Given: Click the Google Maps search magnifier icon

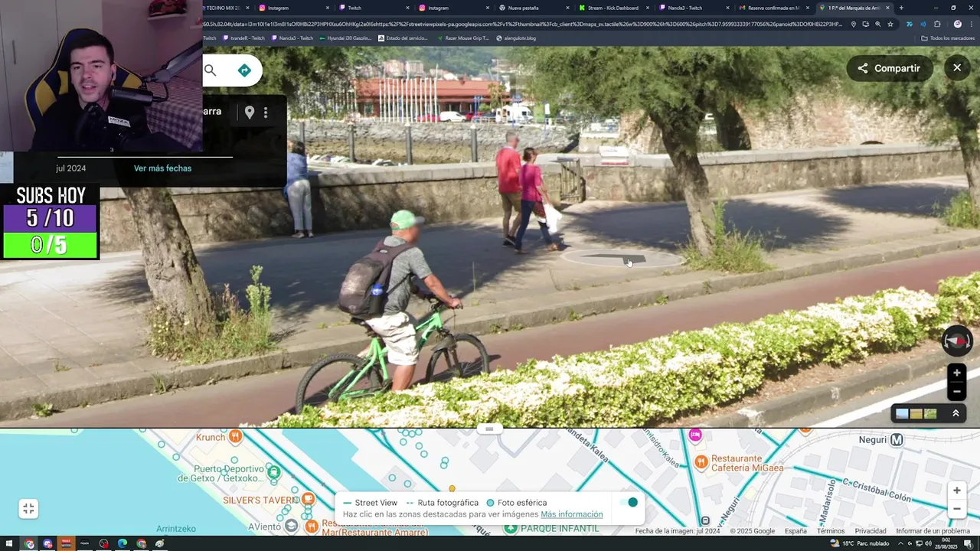Looking at the screenshot, I should (x=211, y=70).
